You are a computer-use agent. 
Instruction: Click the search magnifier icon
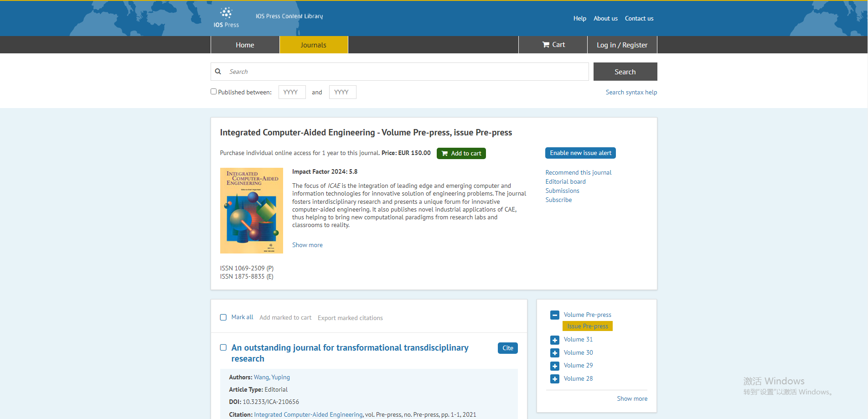click(218, 72)
